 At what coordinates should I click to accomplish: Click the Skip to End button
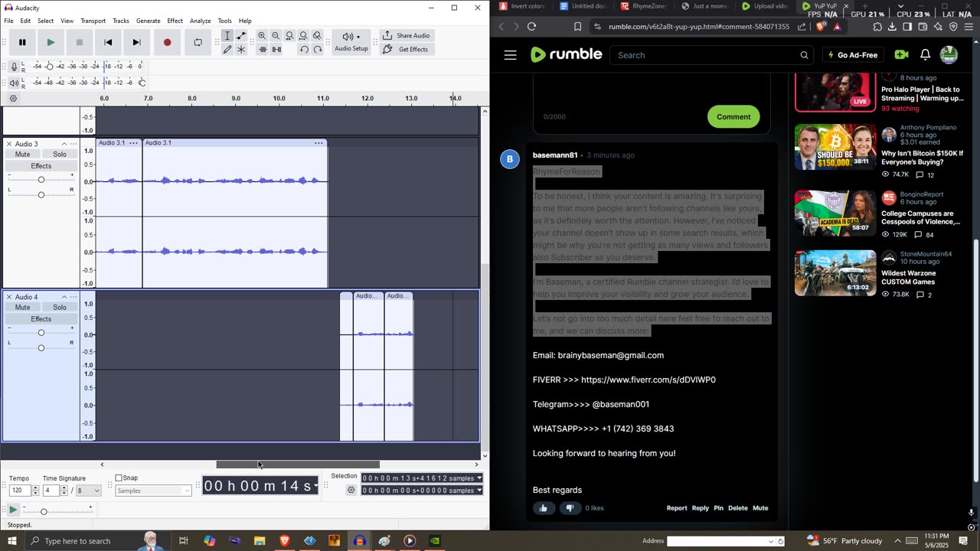[136, 42]
